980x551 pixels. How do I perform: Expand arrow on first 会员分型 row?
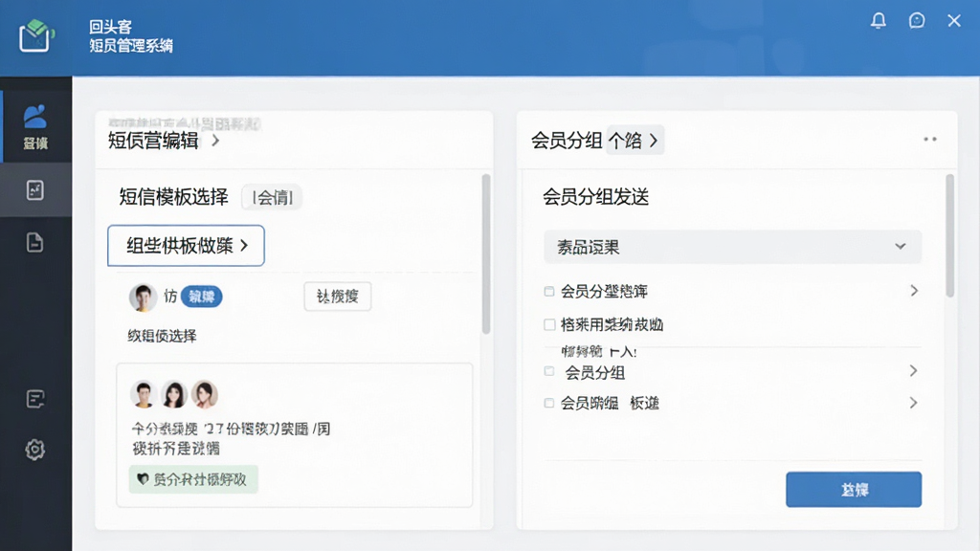pos(914,291)
